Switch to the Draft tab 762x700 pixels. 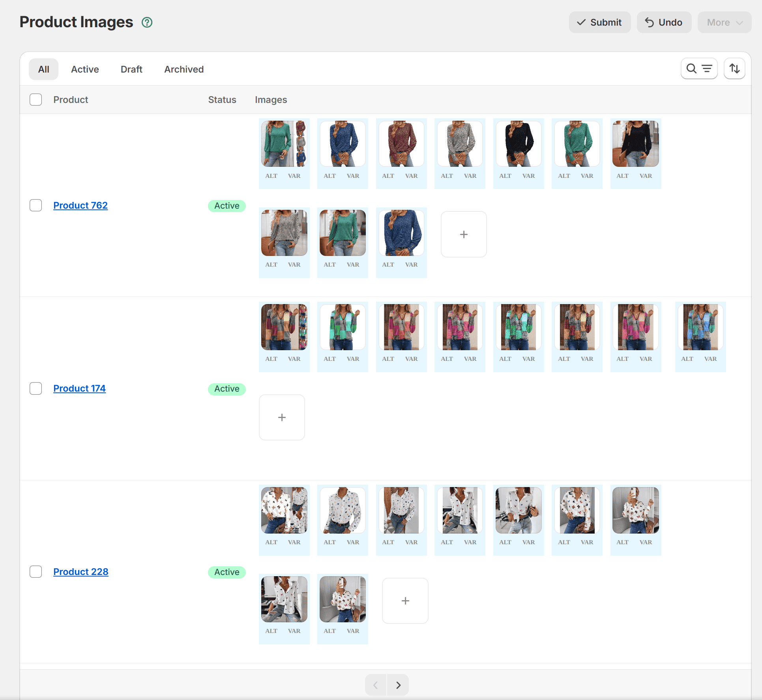point(131,69)
